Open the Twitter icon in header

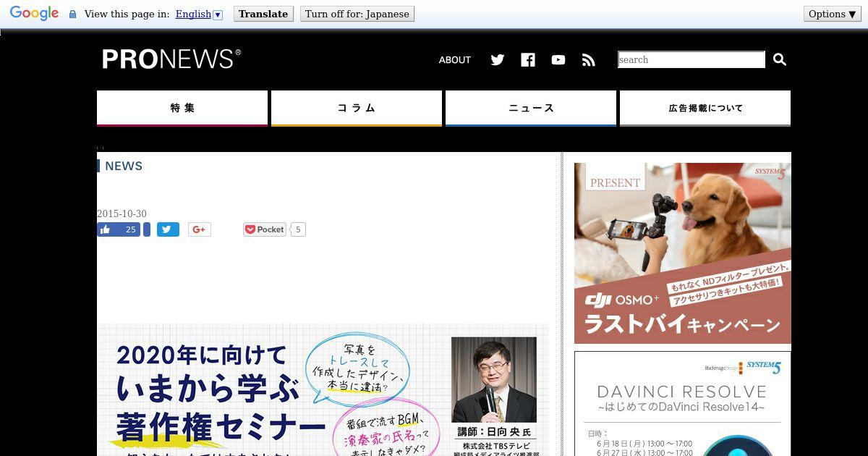(x=498, y=60)
